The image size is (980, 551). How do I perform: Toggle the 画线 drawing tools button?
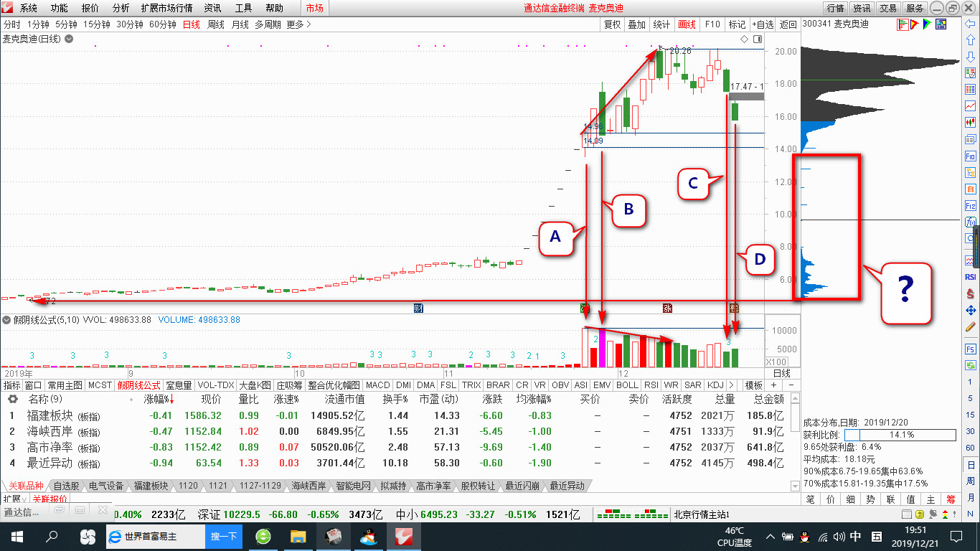[687, 24]
